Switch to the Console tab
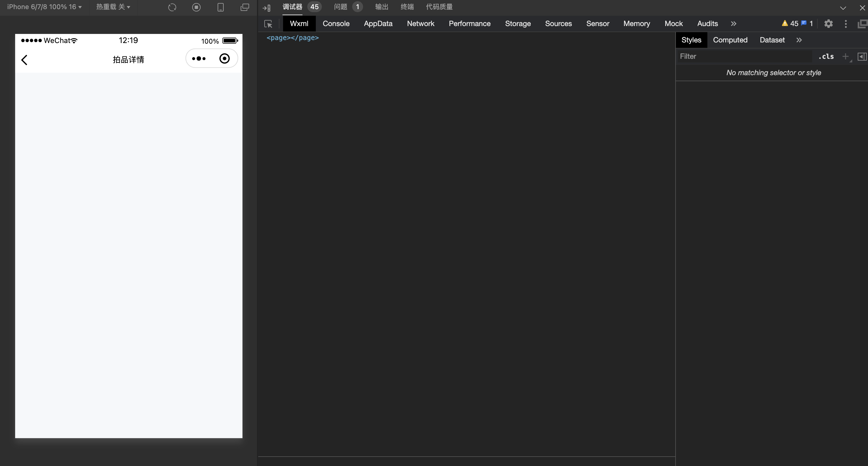 tap(336, 24)
